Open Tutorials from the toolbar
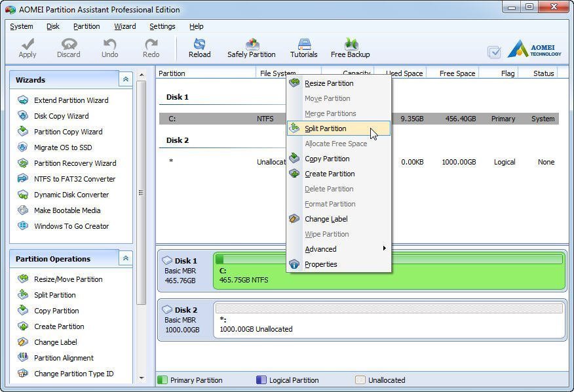Image resolution: width=574 pixels, height=392 pixels. (x=304, y=49)
